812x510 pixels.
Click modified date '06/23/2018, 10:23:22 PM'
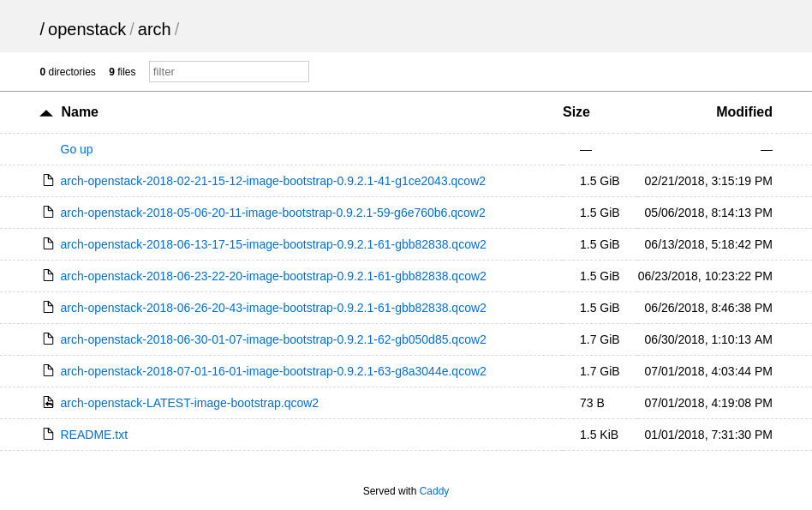(705, 276)
